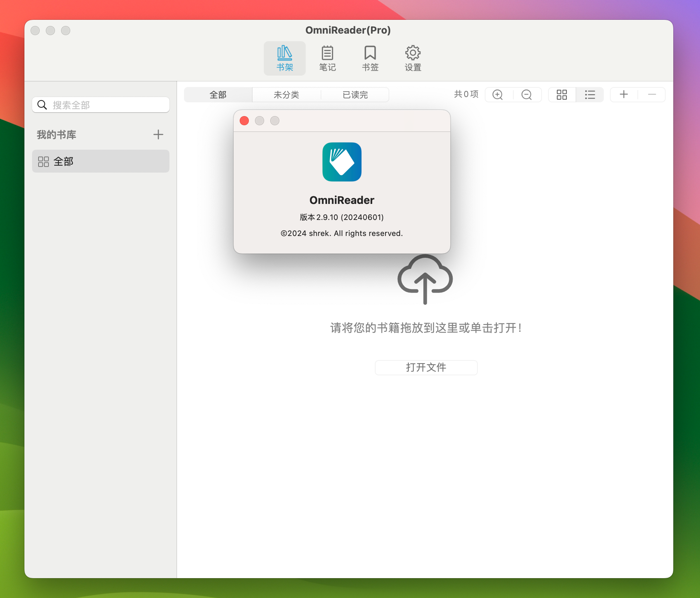Open 设置 settings gear

(x=413, y=58)
